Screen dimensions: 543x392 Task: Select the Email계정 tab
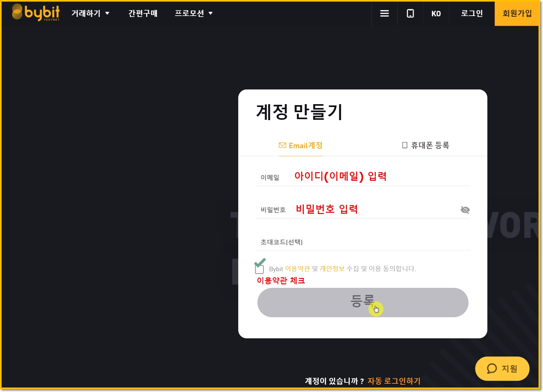pos(301,145)
